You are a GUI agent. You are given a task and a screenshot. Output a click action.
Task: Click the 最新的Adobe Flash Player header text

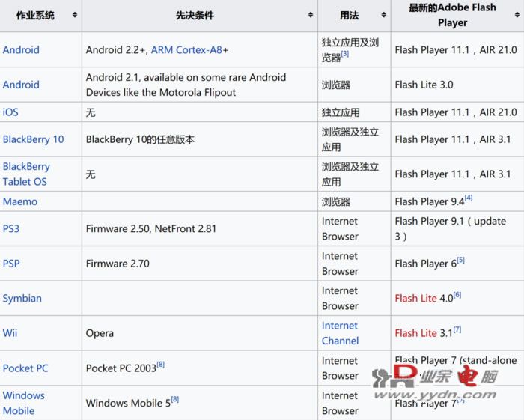[452, 15]
